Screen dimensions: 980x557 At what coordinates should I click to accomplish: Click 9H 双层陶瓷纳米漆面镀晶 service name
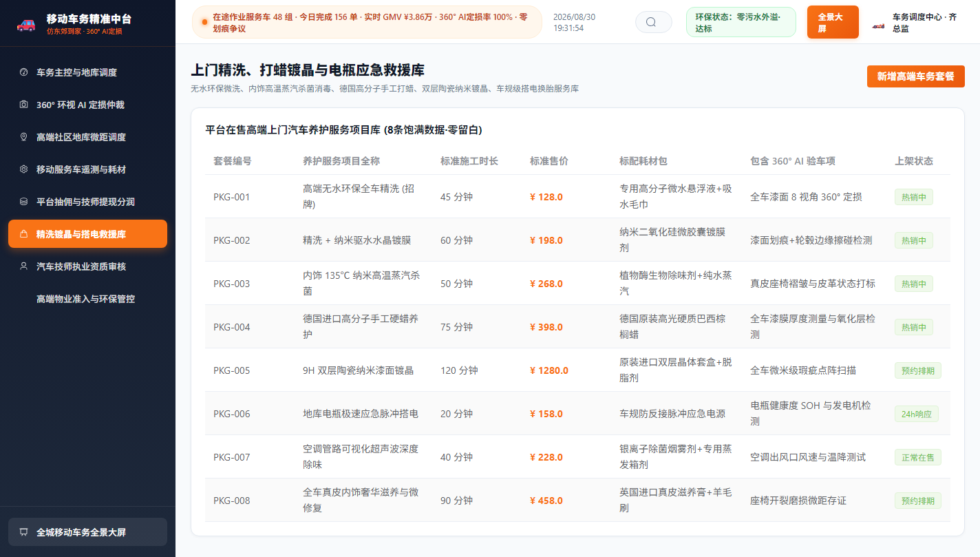coord(358,370)
